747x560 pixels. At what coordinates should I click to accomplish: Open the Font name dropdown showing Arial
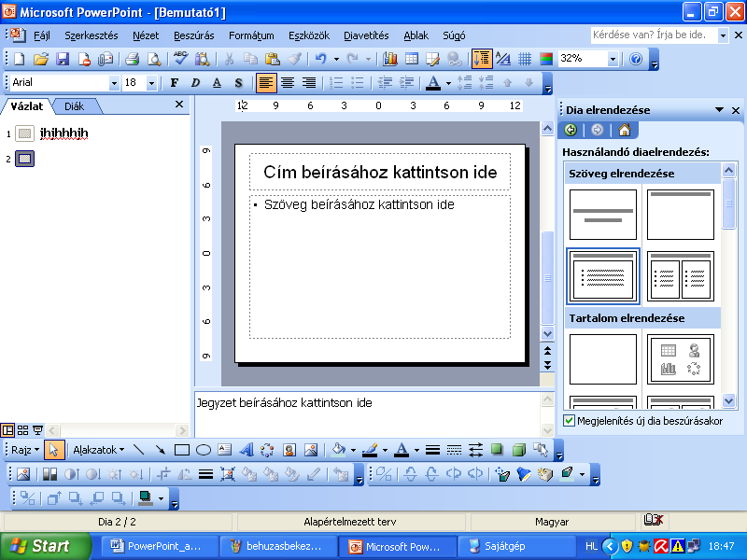coord(114,83)
